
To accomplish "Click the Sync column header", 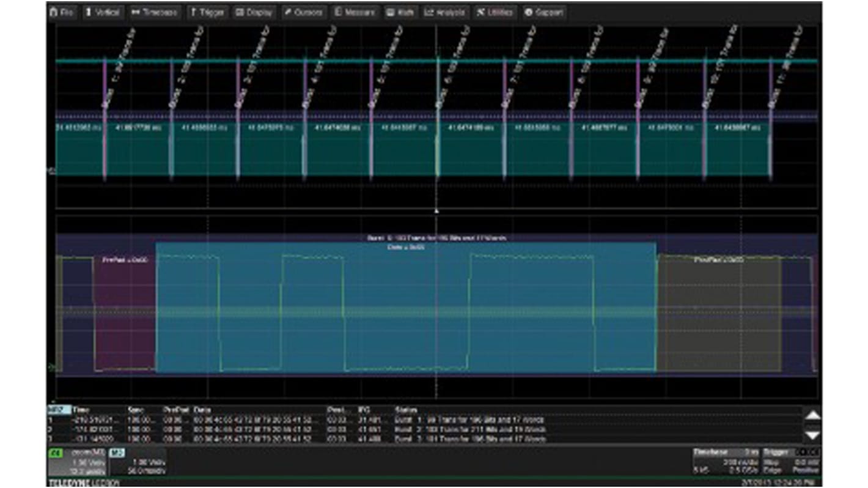I will pyautogui.click(x=135, y=410).
